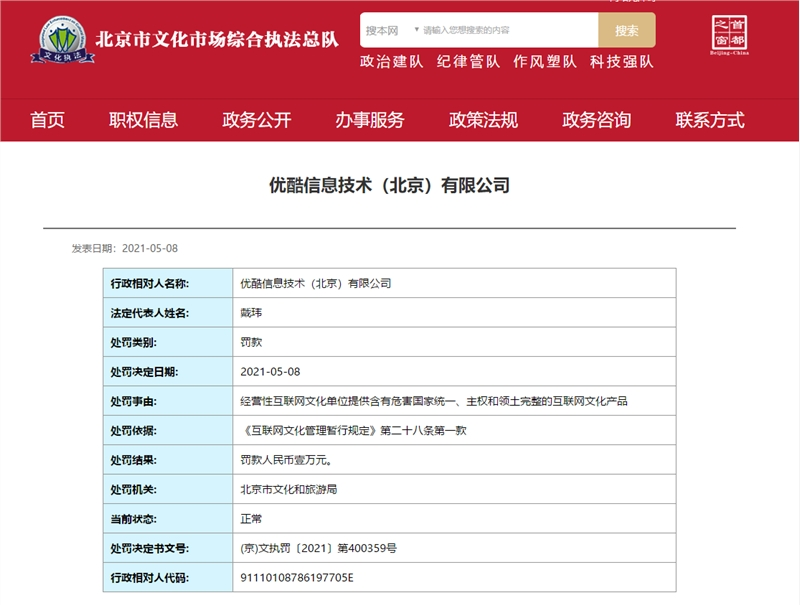Click the 发表日期 2021-05-08 text
800x605 pixels.
(x=124, y=248)
